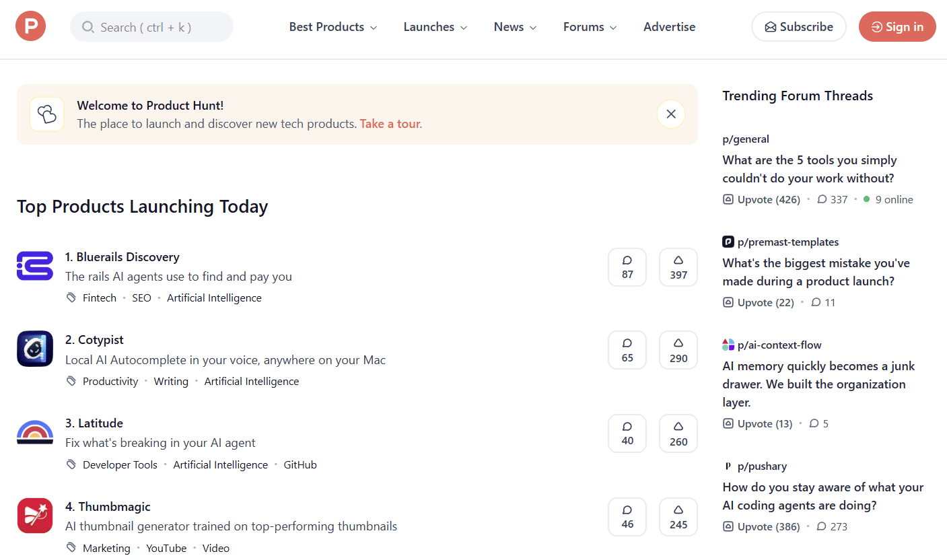
Task: Open the AI memory junk drawer thread
Action: [x=818, y=384]
